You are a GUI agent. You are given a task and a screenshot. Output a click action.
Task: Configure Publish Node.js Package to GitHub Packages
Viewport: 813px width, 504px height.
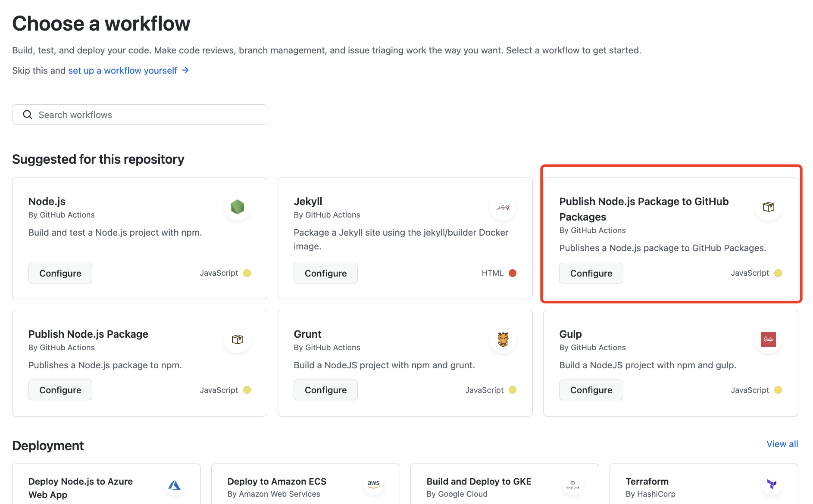coord(591,273)
